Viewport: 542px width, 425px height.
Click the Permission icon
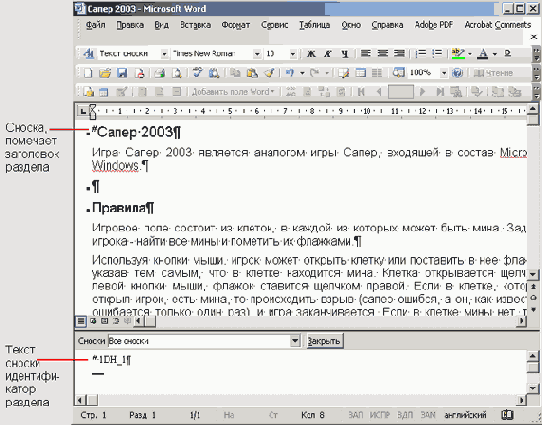click(139, 73)
